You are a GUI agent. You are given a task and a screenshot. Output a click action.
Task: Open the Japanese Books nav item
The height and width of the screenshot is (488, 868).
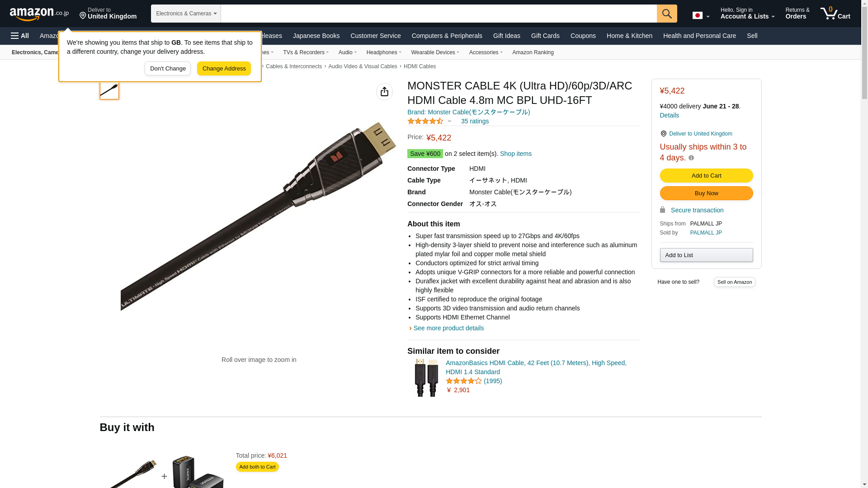point(316,36)
